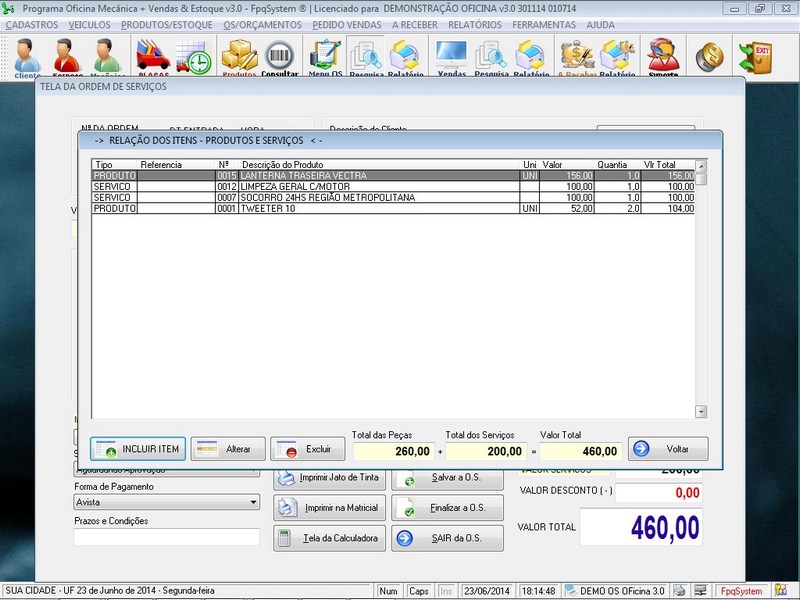Open the Forma de Pagamento dropdown

click(167, 503)
